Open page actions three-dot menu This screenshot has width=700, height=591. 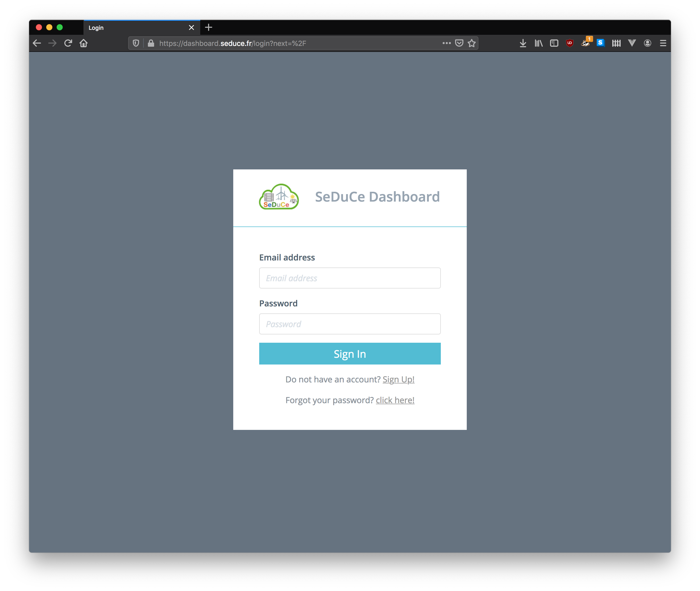point(446,43)
